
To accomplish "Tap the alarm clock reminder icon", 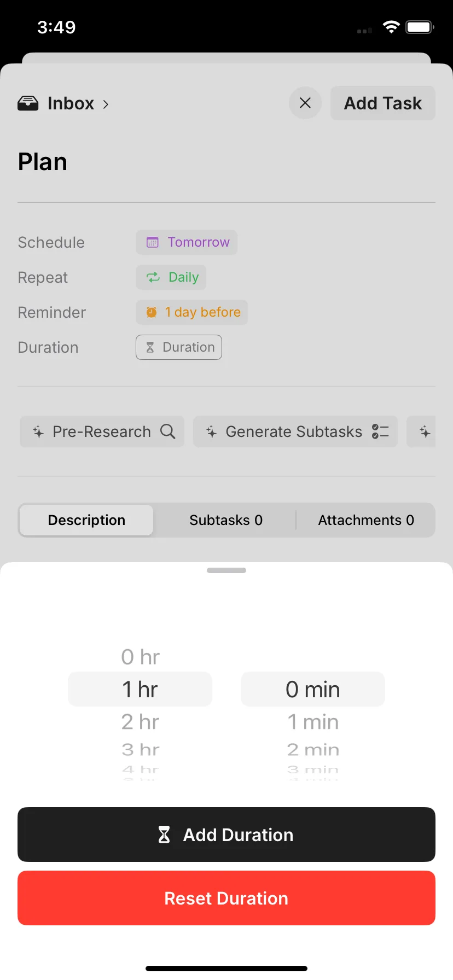I will [152, 312].
